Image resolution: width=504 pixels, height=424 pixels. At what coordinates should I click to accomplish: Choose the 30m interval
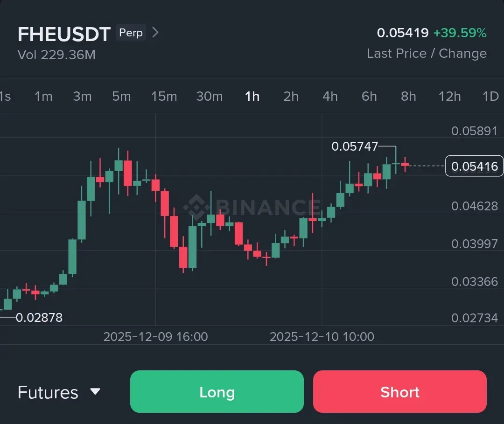pyautogui.click(x=209, y=97)
